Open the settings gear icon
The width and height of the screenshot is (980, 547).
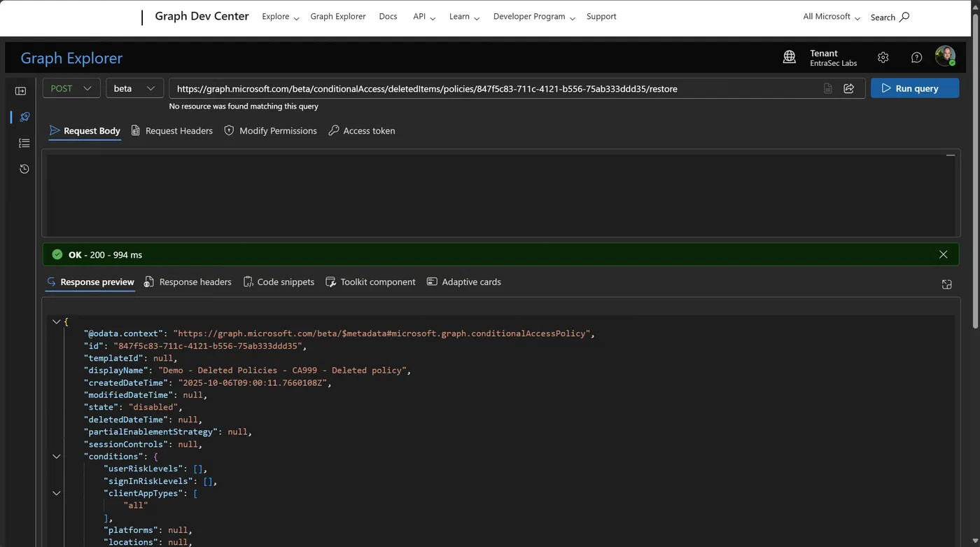883,57
